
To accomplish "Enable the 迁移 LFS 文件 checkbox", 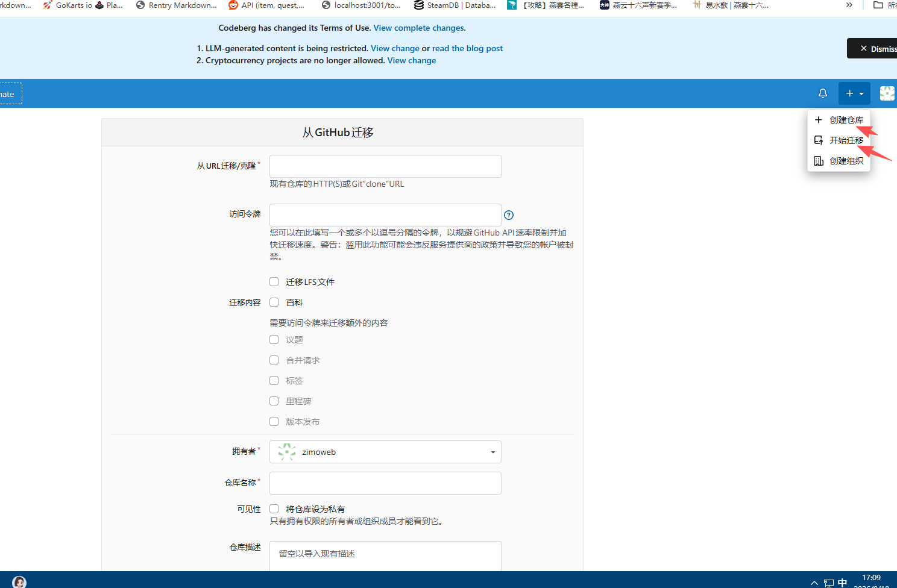I will click(274, 282).
